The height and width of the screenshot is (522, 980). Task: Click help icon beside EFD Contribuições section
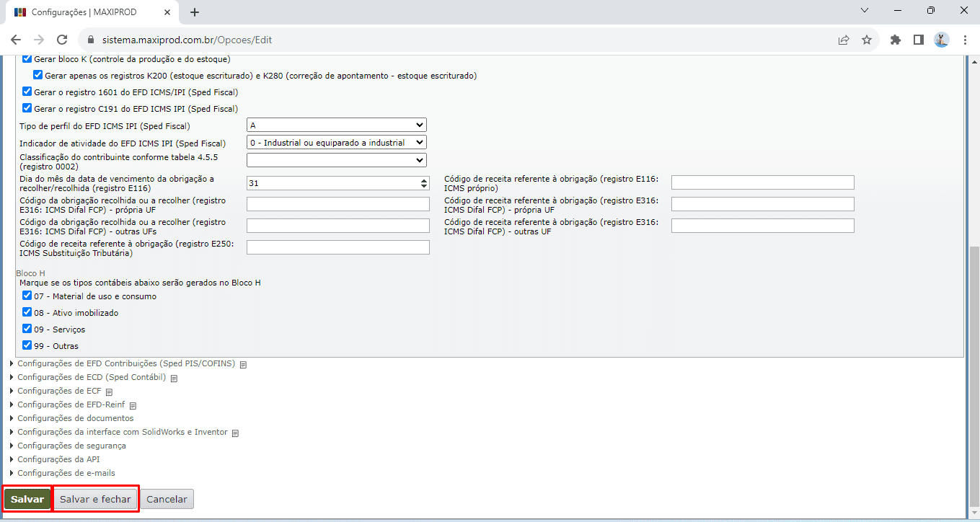[244, 364]
